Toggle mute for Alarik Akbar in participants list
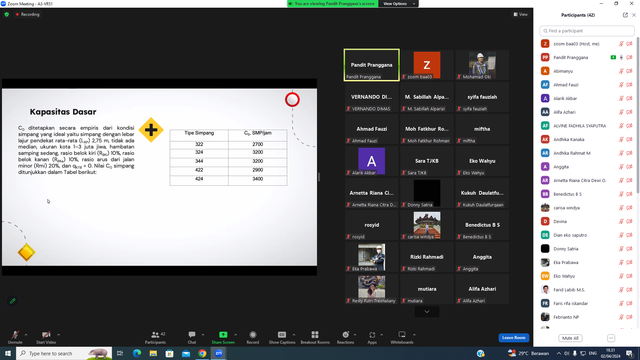 point(621,98)
